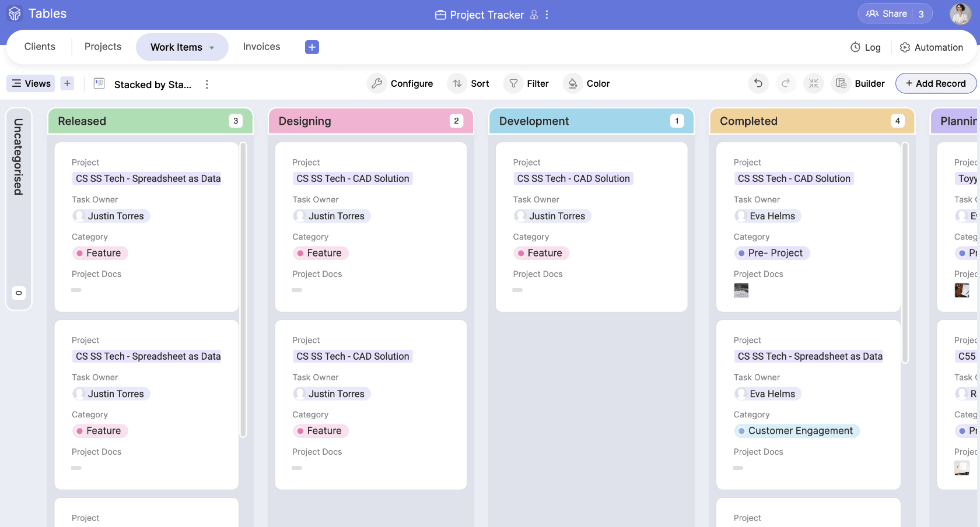Switch to the Invoices tab

261,46
